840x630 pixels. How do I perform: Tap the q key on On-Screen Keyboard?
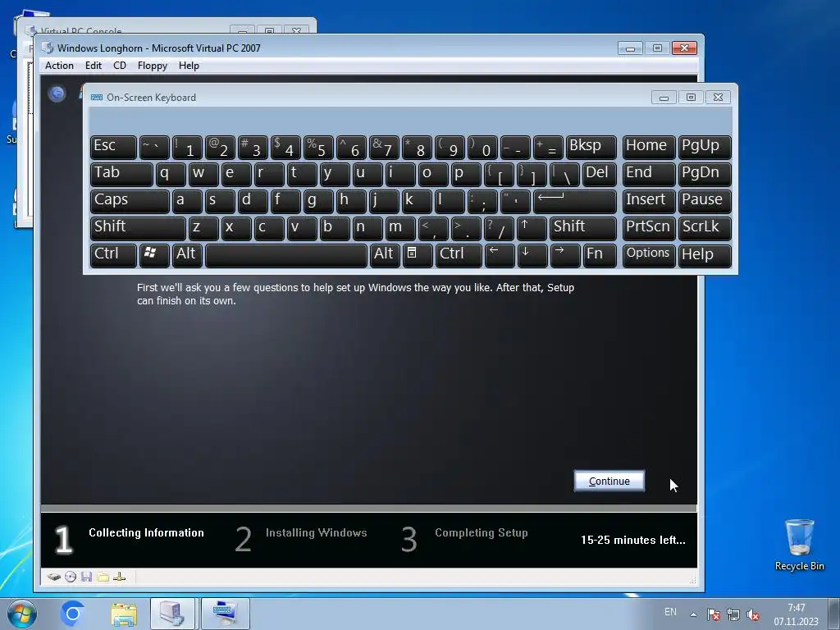pyautogui.click(x=171, y=174)
